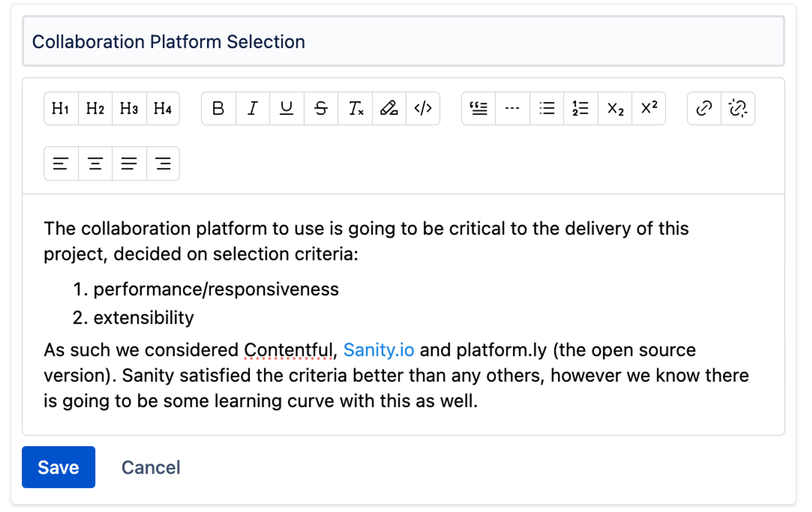Apply Heading 1 formatting
The image size is (812, 512).
(61, 108)
